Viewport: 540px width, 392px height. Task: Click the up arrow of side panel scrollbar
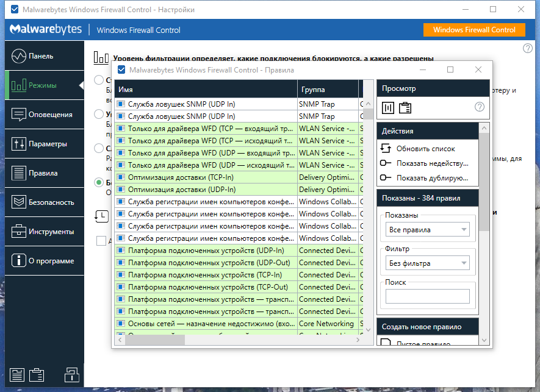(x=484, y=128)
